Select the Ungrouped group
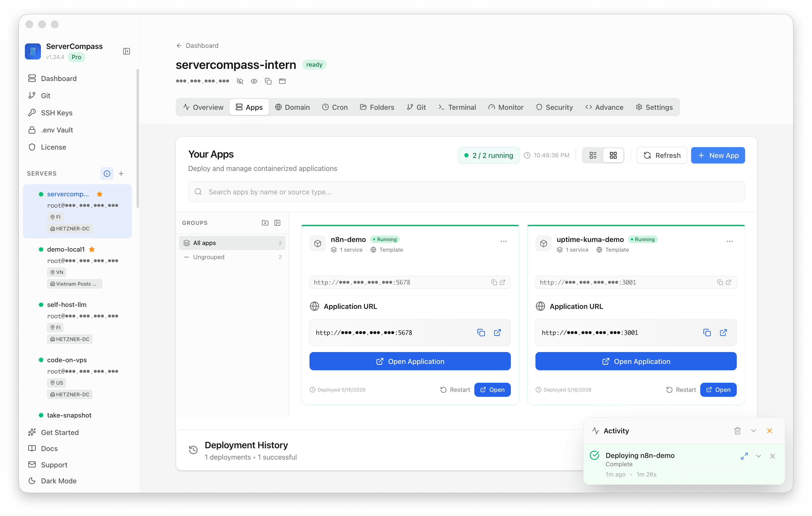Screen dimensions: 812x516 pyautogui.click(x=232, y=257)
